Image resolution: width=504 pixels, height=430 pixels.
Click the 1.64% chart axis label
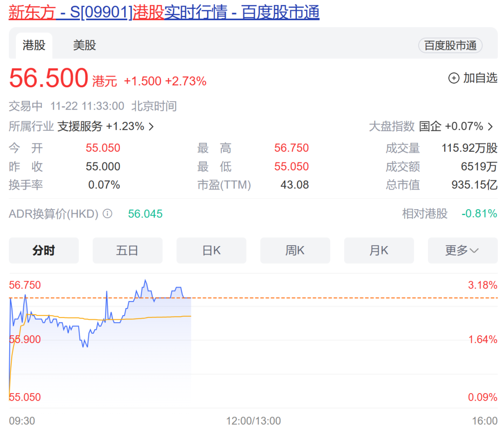click(483, 339)
